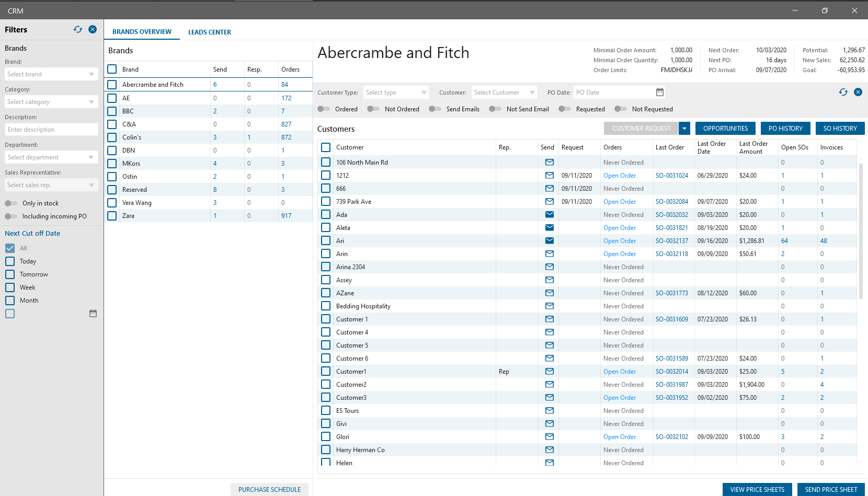Open the PO Date calendar picker
The width and height of the screenshot is (868, 496).
pos(660,92)
